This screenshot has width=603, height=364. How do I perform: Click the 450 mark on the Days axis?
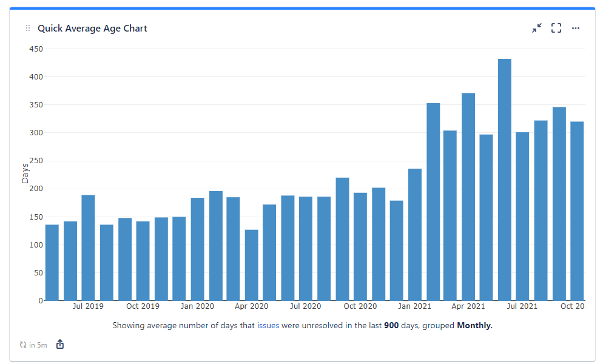pos(36,49)
